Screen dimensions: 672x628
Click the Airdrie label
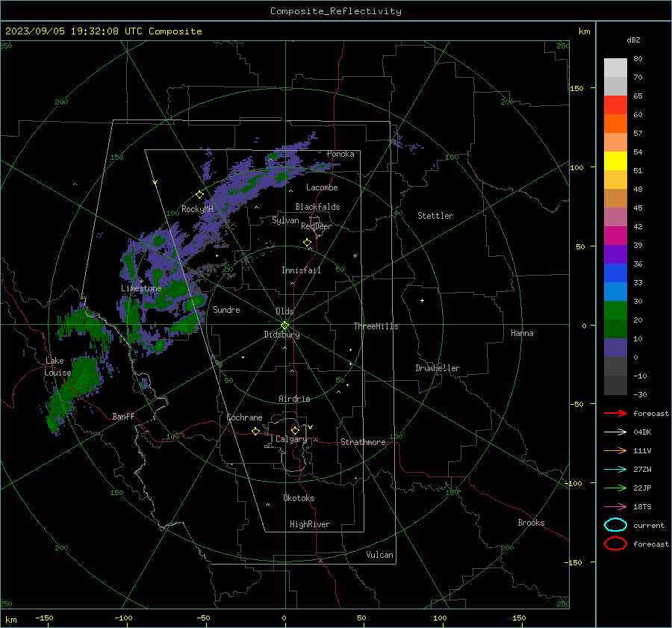294,399
